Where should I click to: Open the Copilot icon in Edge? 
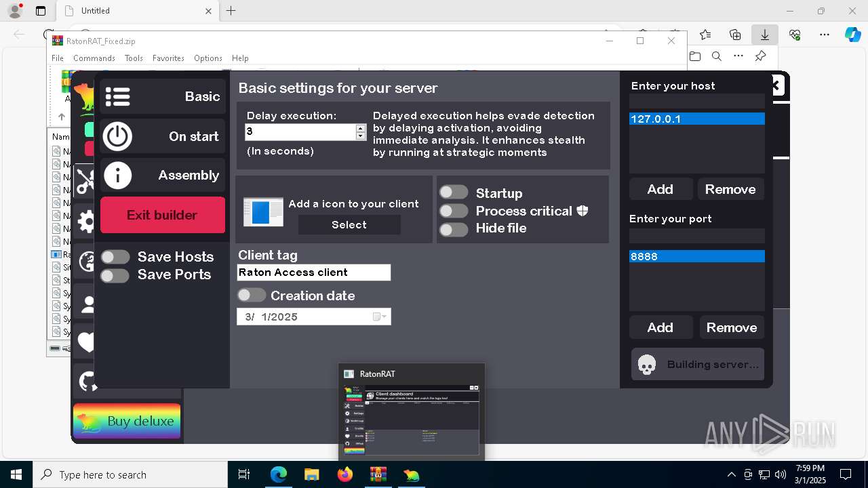pyautogui.click(x=852, y=35)
